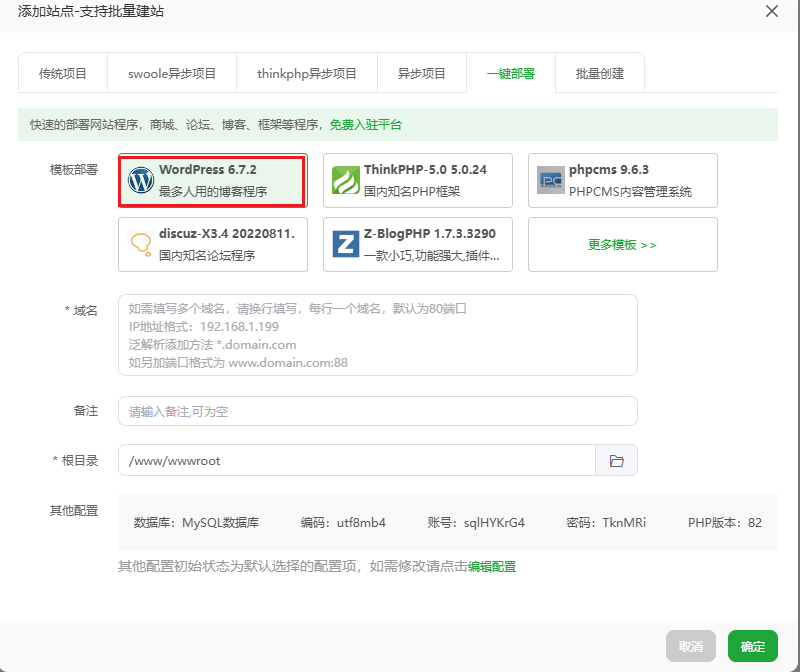
Task: Confirm with the 确定 button
Action: 753,646
